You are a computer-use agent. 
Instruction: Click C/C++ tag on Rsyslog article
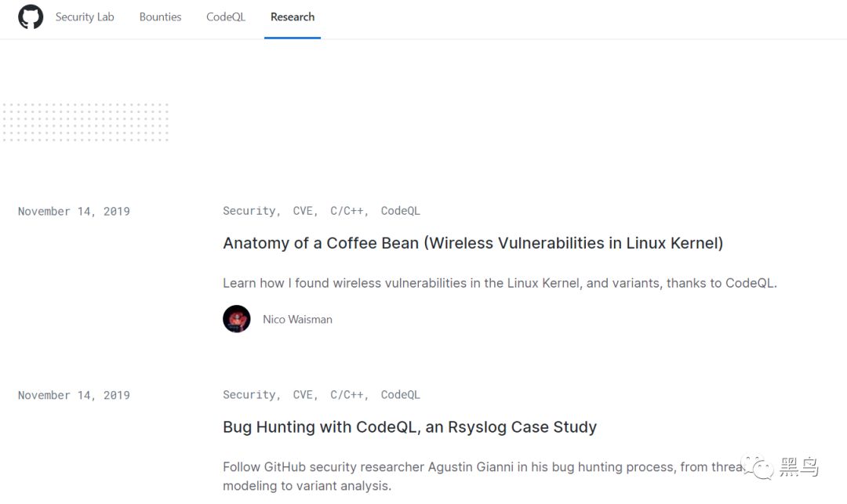click(x=347, y=395)
